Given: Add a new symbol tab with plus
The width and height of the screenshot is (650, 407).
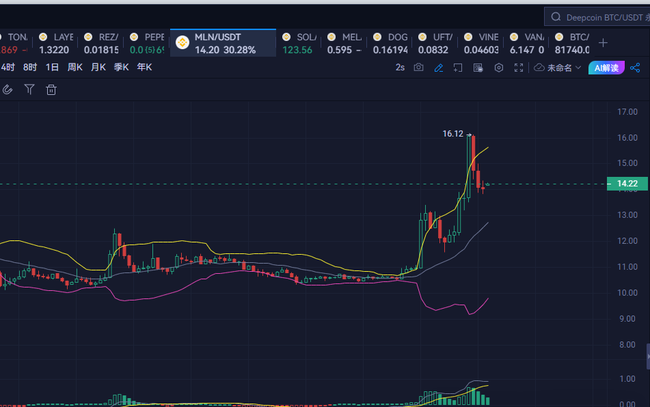Looking at the screenshot, I should coord(603,43).
